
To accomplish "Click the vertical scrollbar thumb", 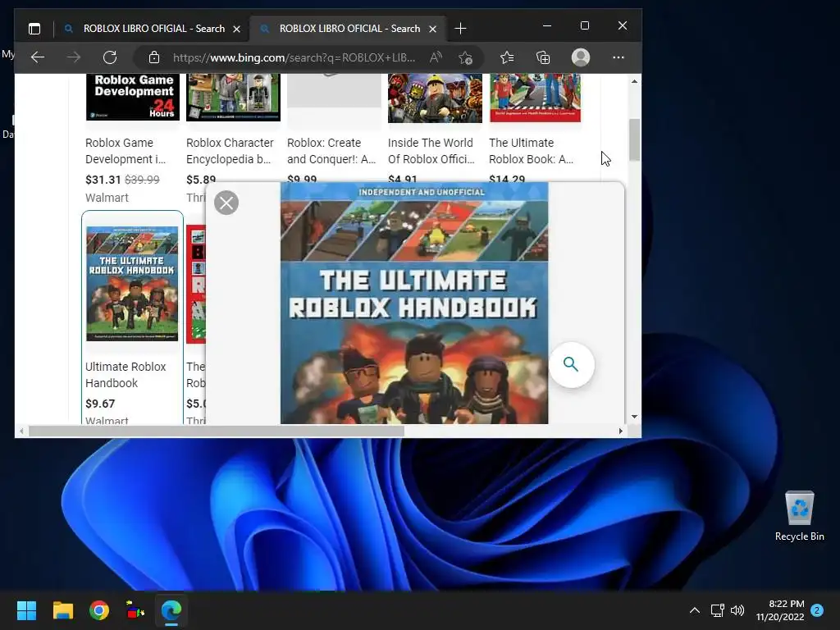I will [x=634, y=139].
